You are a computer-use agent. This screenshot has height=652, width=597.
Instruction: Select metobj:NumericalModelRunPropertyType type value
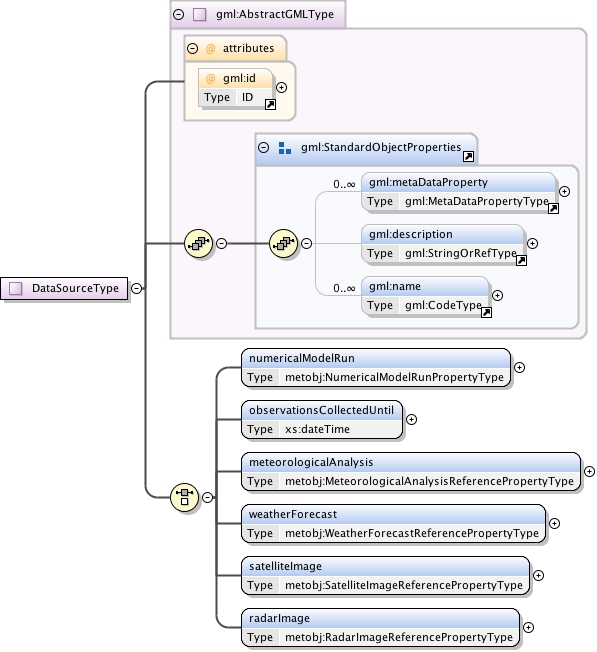pos(395,377)
